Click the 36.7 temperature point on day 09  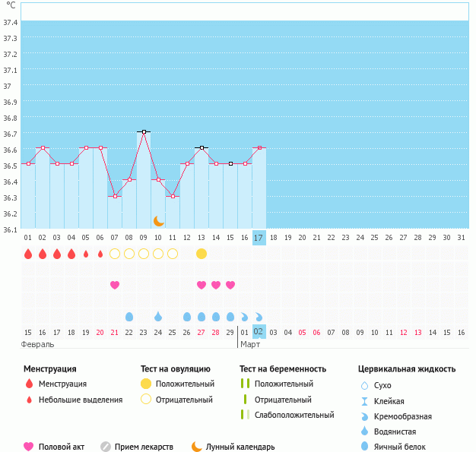click(x=144, y=131)
